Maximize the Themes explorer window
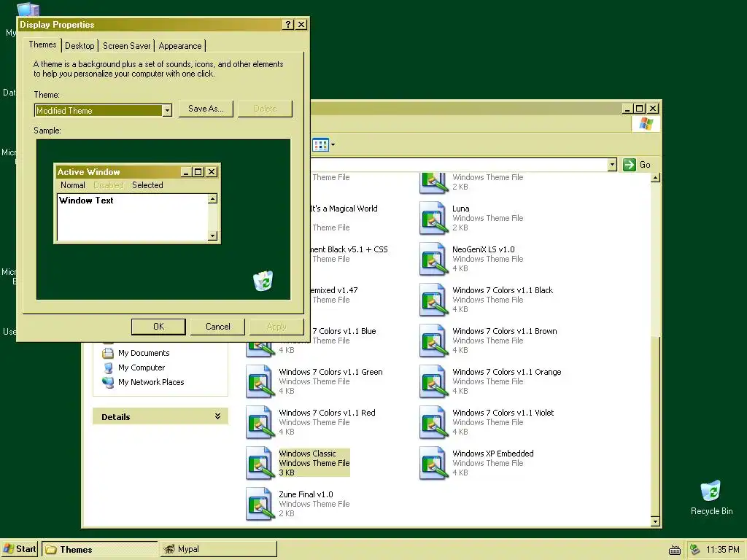747x560 pixels. pos(640,109)
